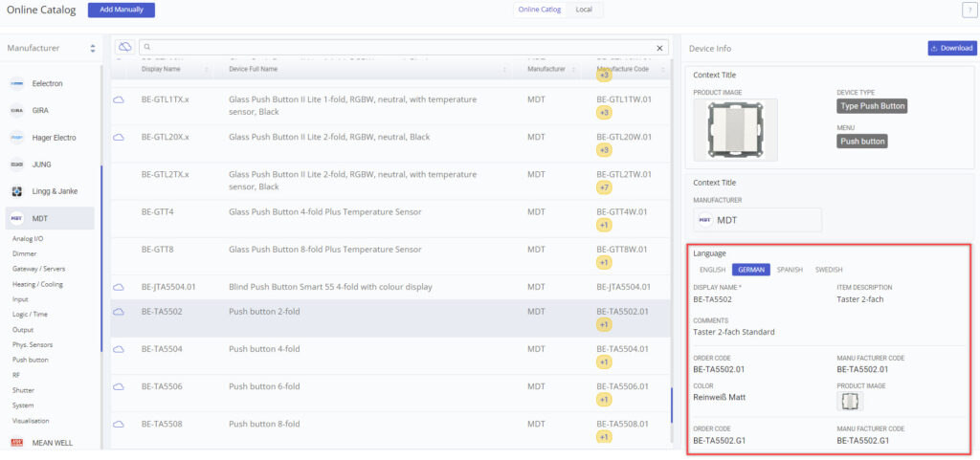Screen dimensions: 980x460
Task: Click the large product image thumbnail
Action: click(735, 129)
